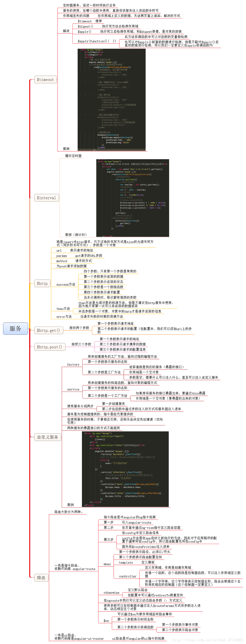Select the $http.post() branch node
This screenshot has height=644, width=246.
(50, 347)
